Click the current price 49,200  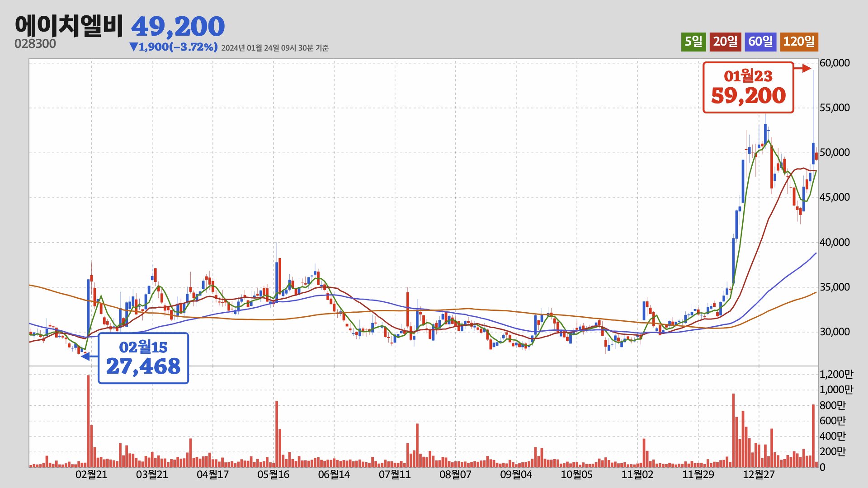point(178,27)
